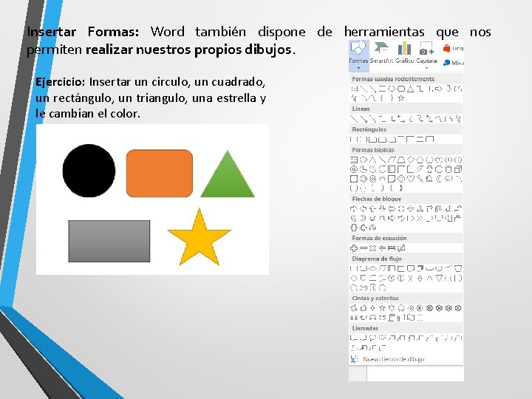Pick the five-point star in Cintas y estrellas
Viewport: 532px width, 399px height.
tap(383, 308)
